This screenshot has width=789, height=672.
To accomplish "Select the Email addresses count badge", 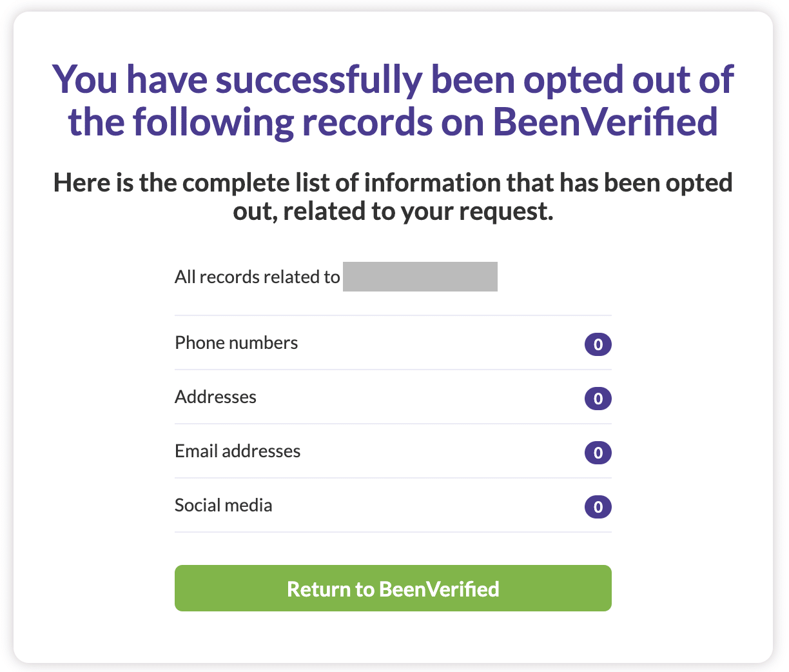I will (598, 453).
